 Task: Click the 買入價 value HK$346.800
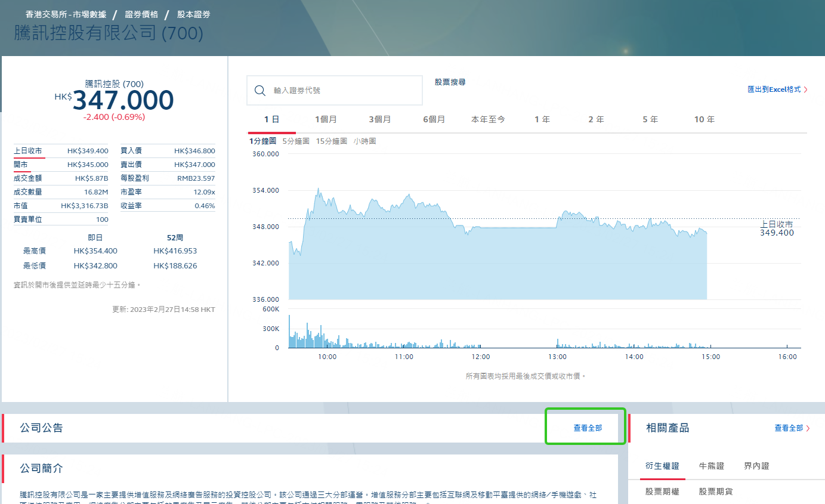click(x=194, y=151)
